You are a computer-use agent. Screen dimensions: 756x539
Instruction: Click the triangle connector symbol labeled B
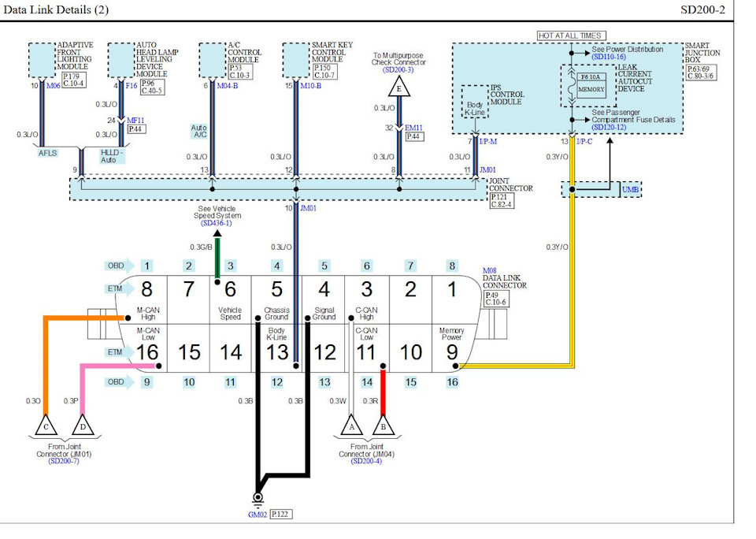[384, 426]
